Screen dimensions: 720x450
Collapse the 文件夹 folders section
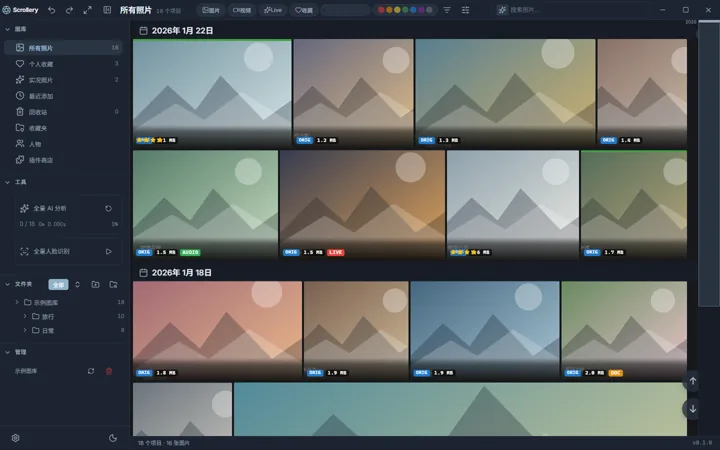click(x=7, y=284)
